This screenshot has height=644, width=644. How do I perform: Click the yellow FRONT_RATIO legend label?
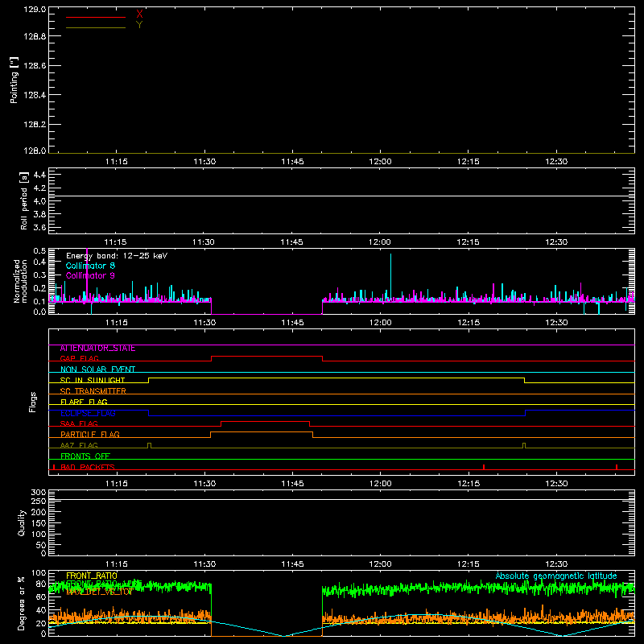pyautogui.click(x=92, y=576)
